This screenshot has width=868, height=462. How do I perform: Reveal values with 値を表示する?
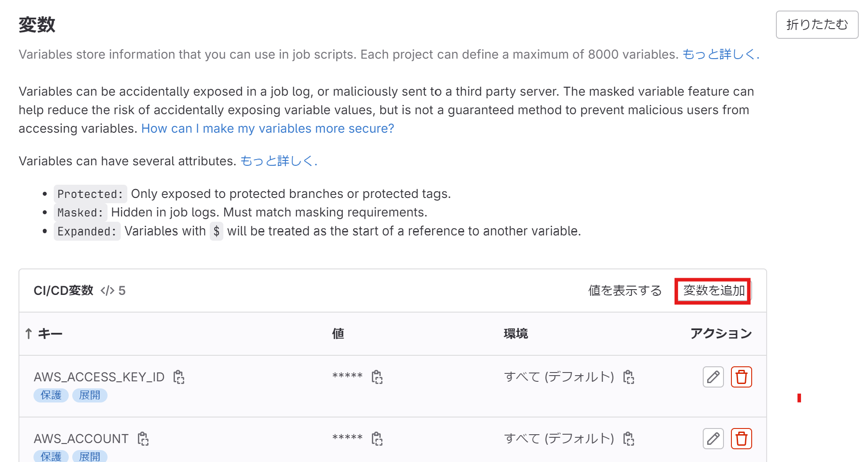[625, 291]
